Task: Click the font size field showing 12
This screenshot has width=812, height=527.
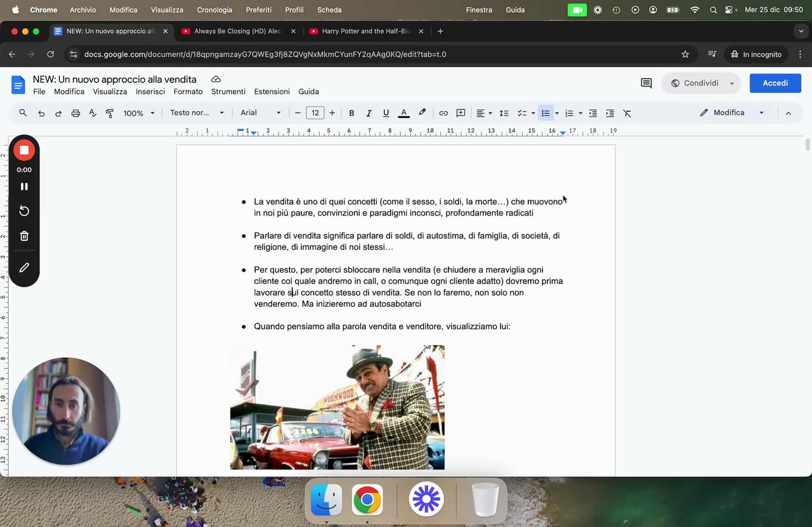Action: pos(315,113)
